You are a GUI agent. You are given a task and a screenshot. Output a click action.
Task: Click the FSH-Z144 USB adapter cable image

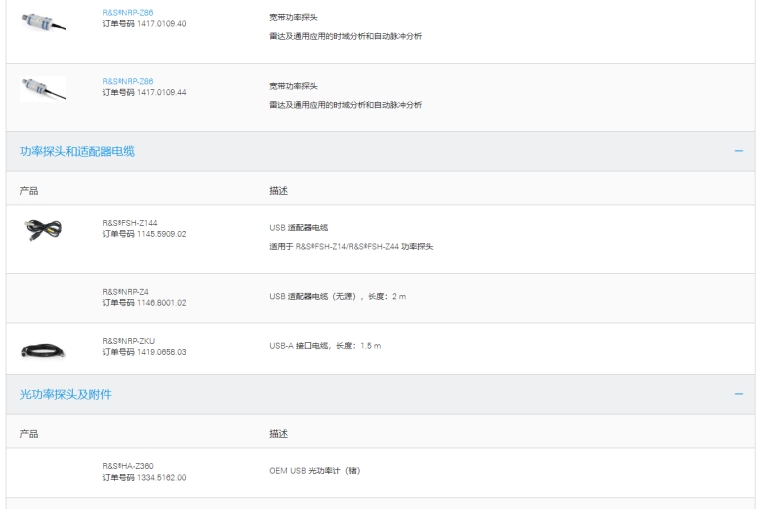coord(43,228)
